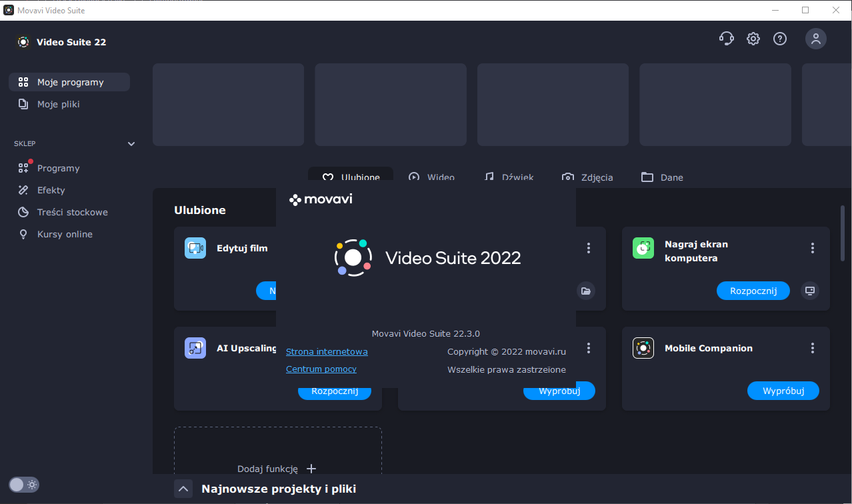Click the fourth banner placeholder tile
This screenshot has height=504, width=852.
pos(715,105)
